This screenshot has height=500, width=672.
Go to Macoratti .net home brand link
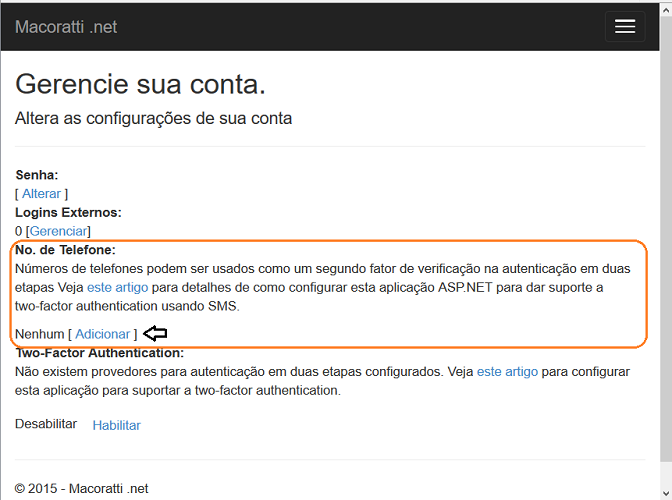[66, 27]
